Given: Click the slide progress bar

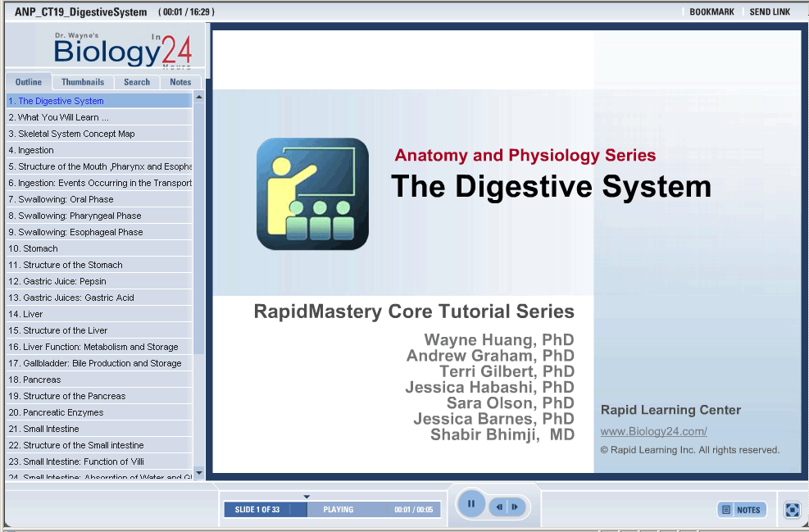Looking at the screenshot, I should click(x=332, y=510).
